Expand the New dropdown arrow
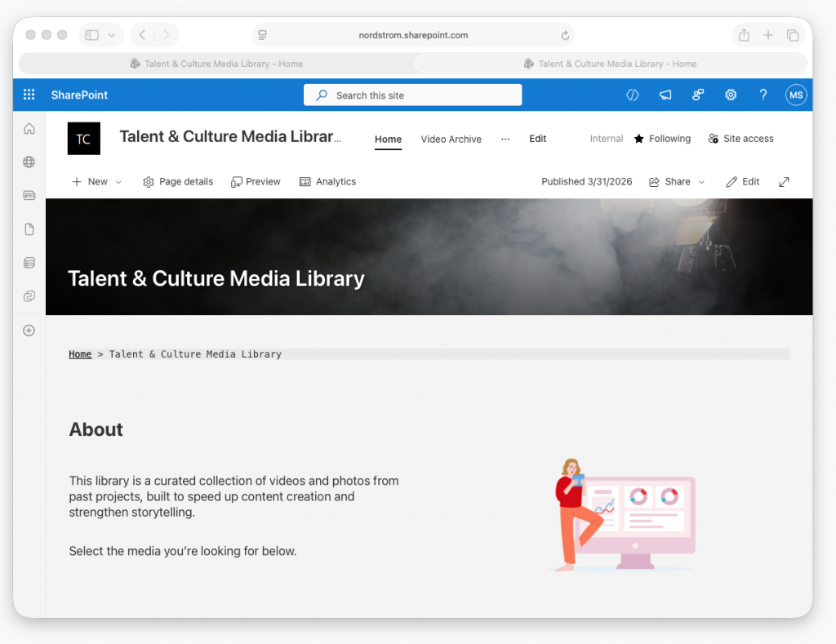The height and width of the screenshot is (644, 836). 118,182
